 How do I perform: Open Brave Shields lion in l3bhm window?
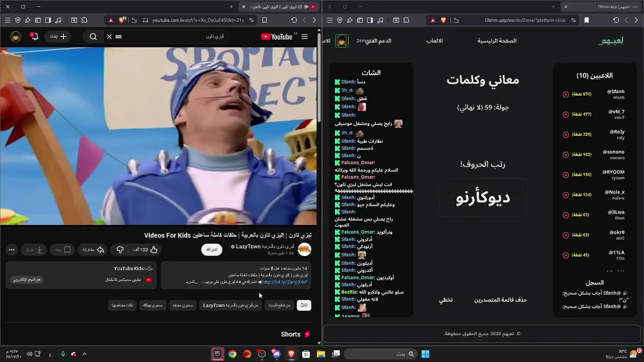click(444, 20)
